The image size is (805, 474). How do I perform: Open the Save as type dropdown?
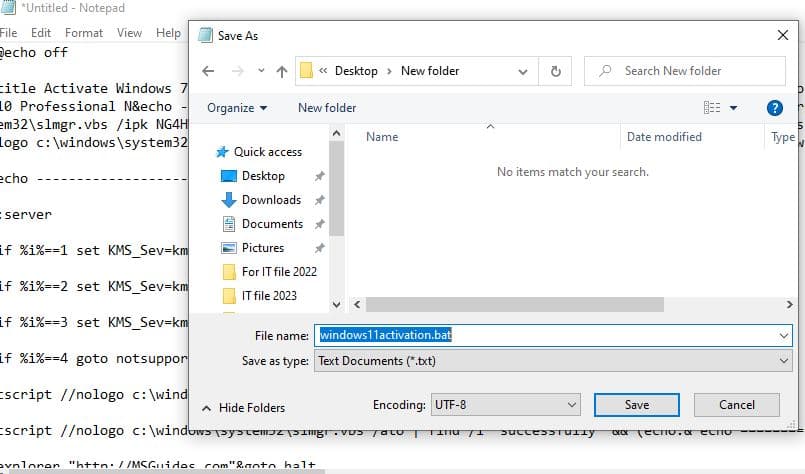553,361
